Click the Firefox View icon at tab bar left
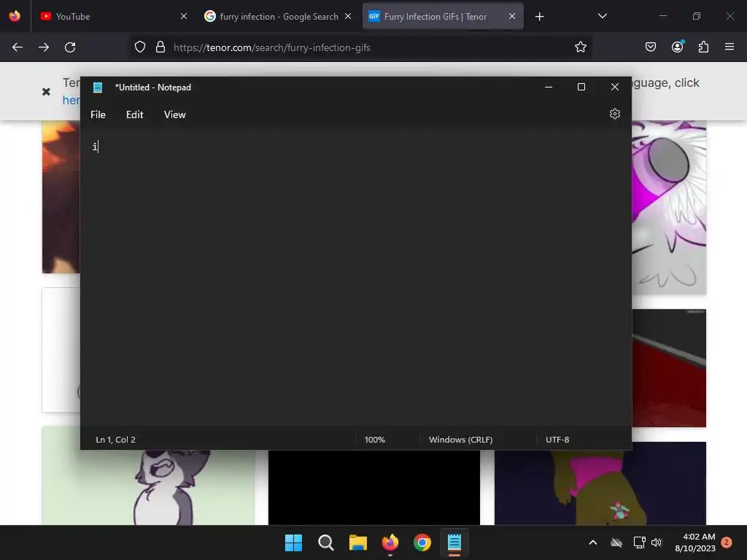 [x=15, y=16]
